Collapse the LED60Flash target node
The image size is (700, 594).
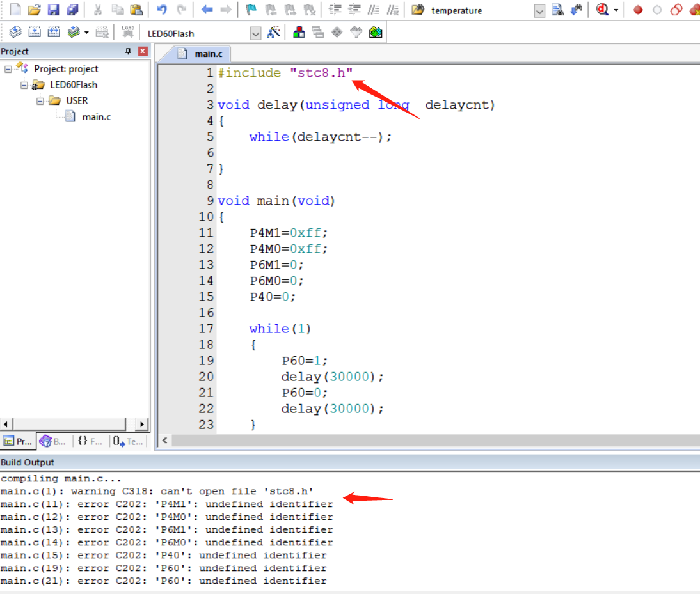pos(24,85)
